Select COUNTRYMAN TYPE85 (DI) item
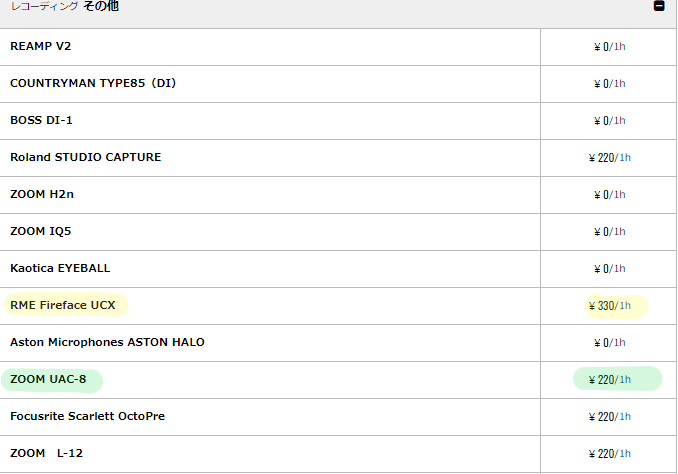 pyautogui.click(x=93, y=83)
